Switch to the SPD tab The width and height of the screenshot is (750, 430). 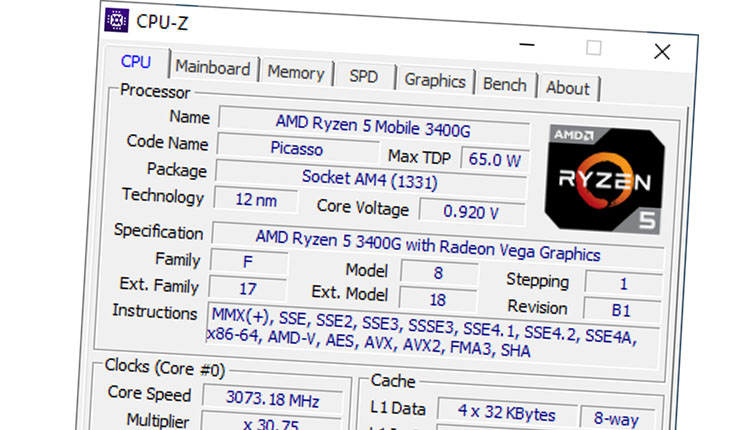(364, 77)
